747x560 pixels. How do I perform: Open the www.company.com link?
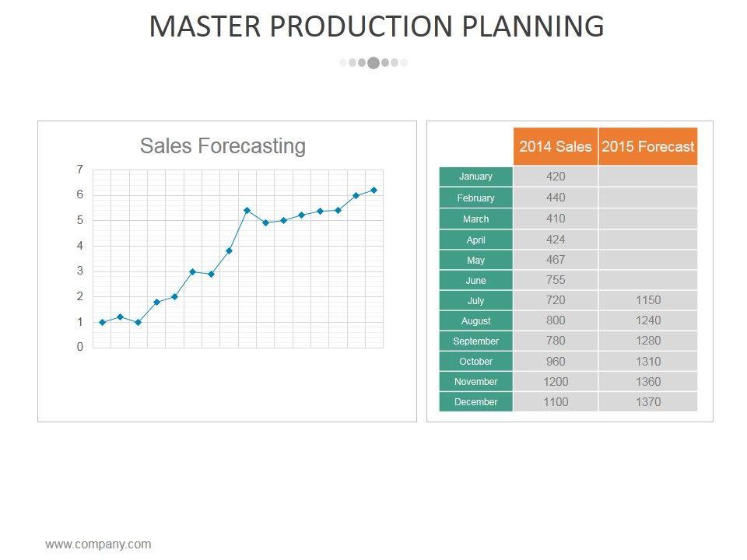(x=99, y=544)
